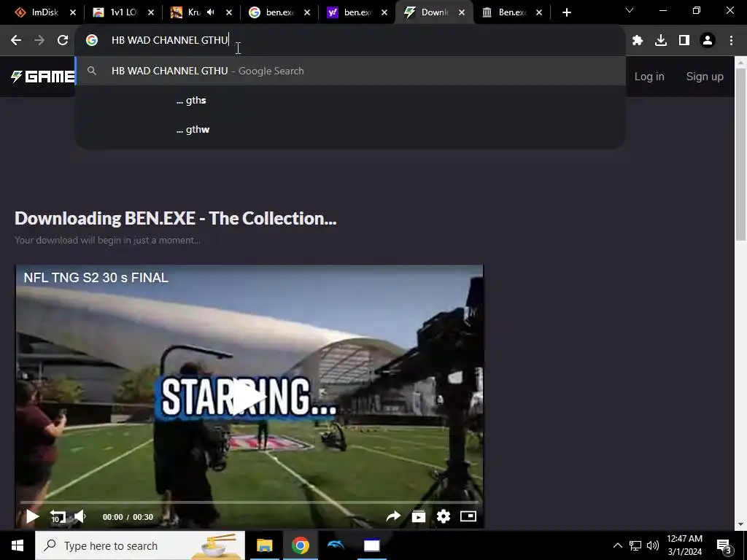Close the Ben.exe archive tab

[539, 12]
